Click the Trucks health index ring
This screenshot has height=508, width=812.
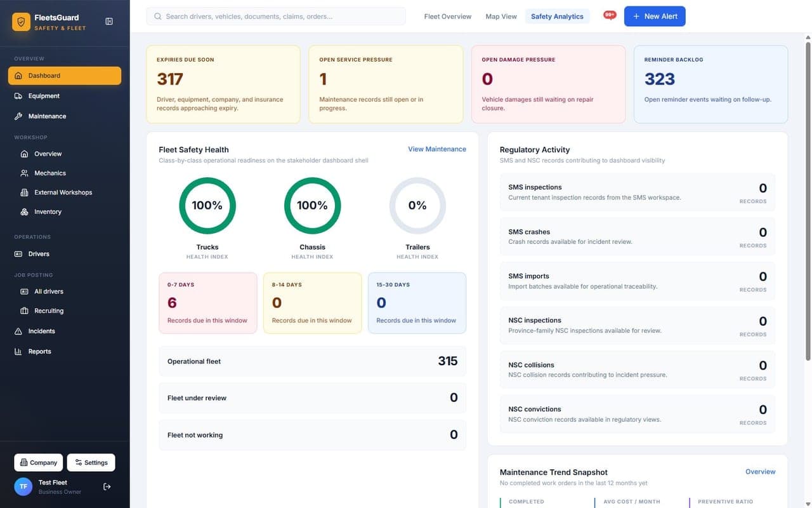(207, 206)
